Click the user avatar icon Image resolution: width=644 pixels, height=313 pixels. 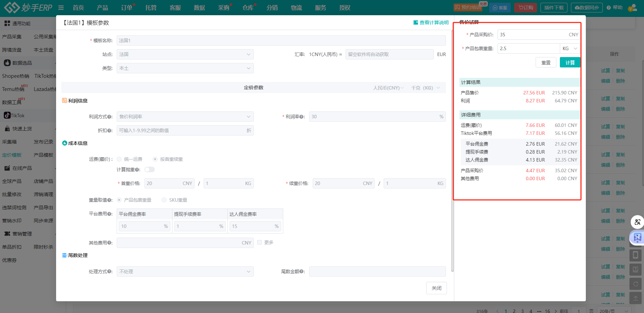[x=632, y=8]
